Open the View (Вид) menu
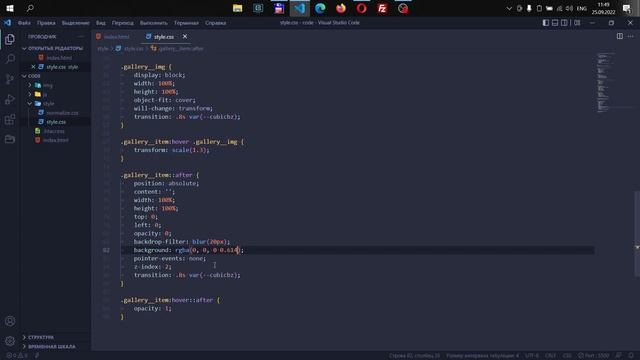The image size is (640, 360). click(100, 23)
